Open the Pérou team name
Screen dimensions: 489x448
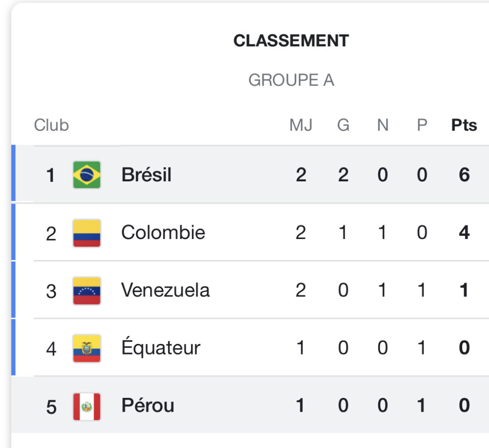click(148, 405)
